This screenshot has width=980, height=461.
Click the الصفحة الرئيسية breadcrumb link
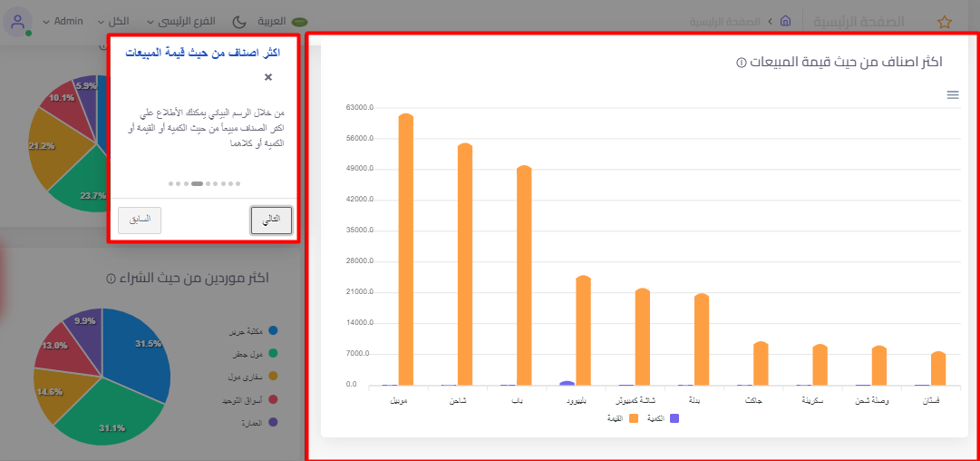click(726, 21)
